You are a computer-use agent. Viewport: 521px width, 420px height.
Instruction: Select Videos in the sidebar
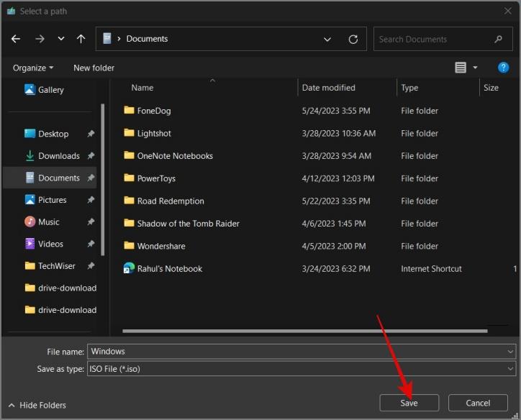click(x=44, y=244)
